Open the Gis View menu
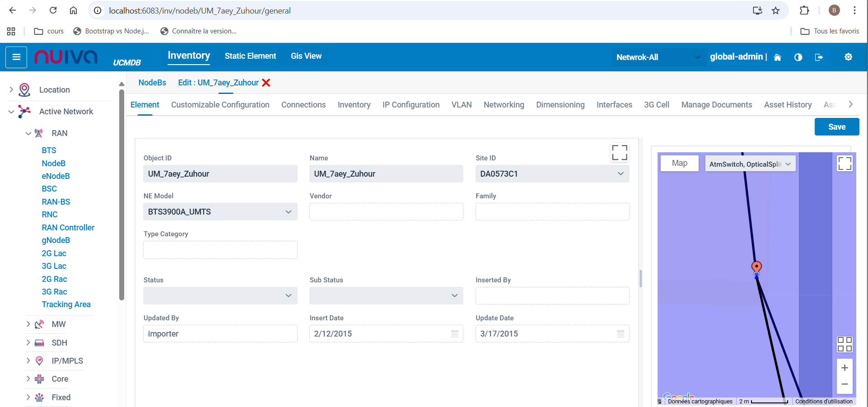Screen dimensions: 868x407 click(306, 56)
